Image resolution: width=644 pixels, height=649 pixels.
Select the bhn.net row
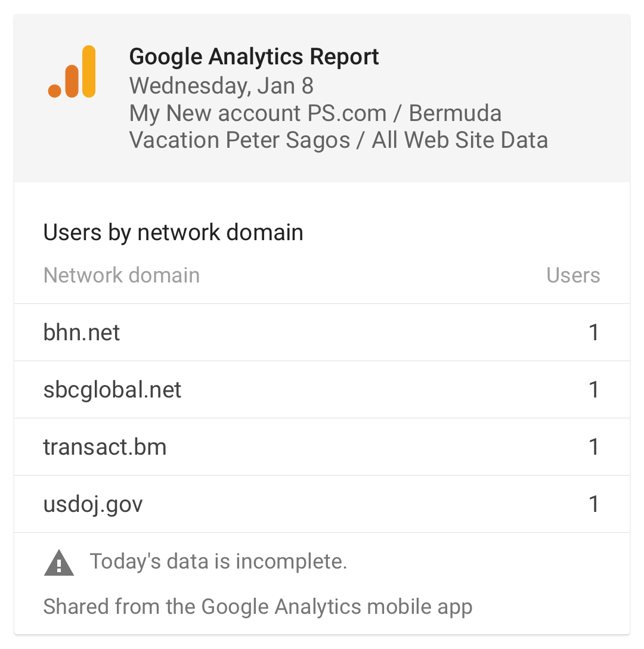322,333
